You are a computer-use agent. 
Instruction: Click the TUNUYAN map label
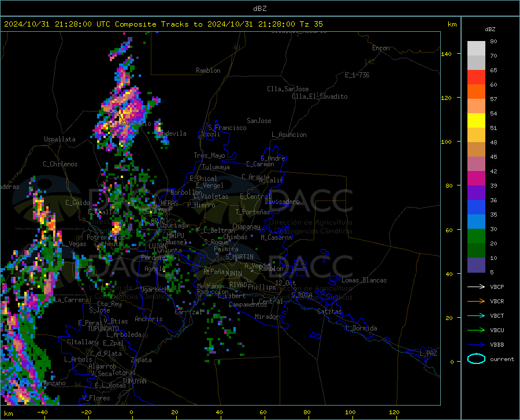pos(134,381)
